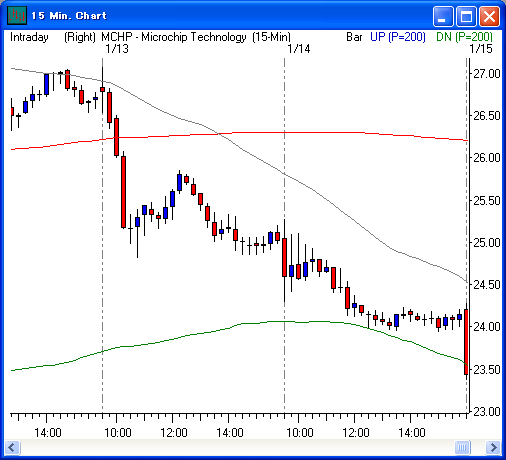Click the 27.00 price axis label
Viewport: 506px width, 460px height.
click(487, 74)
